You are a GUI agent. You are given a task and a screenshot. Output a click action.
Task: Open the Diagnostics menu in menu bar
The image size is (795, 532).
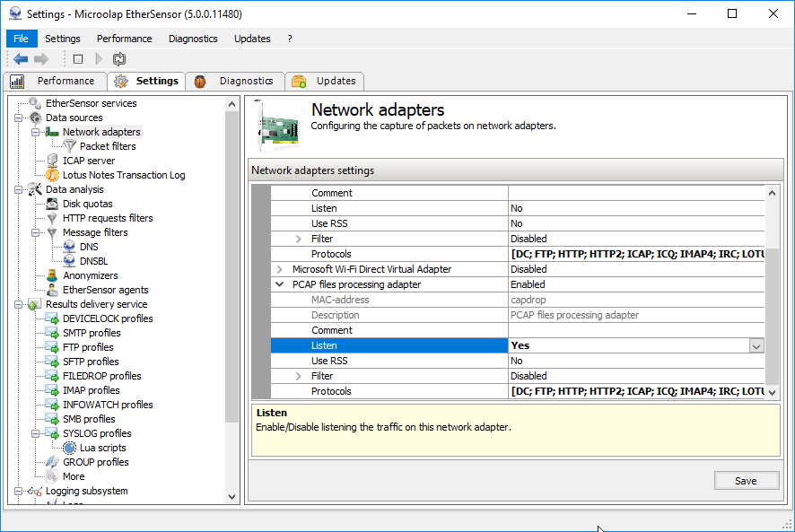193,39
